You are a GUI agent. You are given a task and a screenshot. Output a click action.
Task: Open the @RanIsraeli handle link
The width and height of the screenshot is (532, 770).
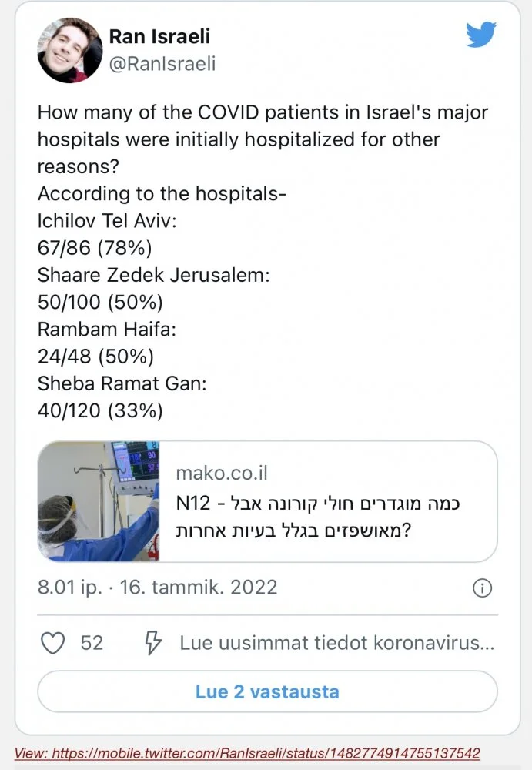tap(162, 64)
